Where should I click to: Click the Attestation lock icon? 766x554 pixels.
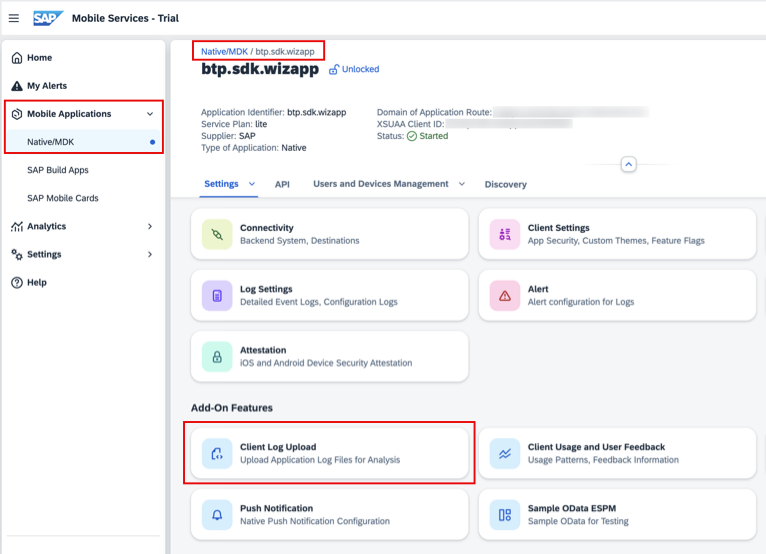point(217,357)
